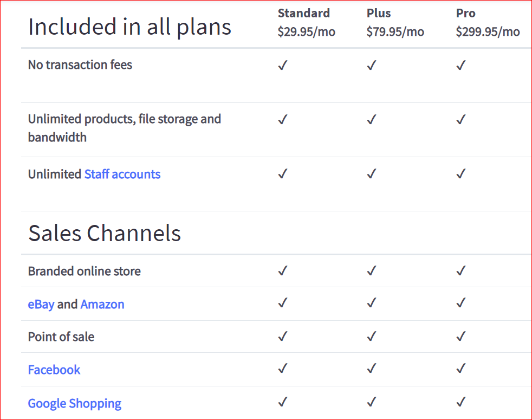Click Standard checkmark for Unlimited Staff accounts
The image size is (532, 420).
click(x=282, y=174)
